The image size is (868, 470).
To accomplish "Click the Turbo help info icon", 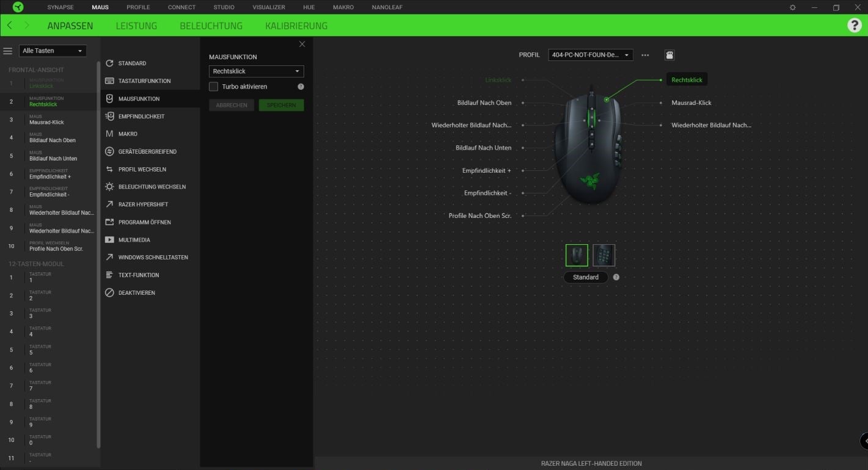I will [301, 87].
